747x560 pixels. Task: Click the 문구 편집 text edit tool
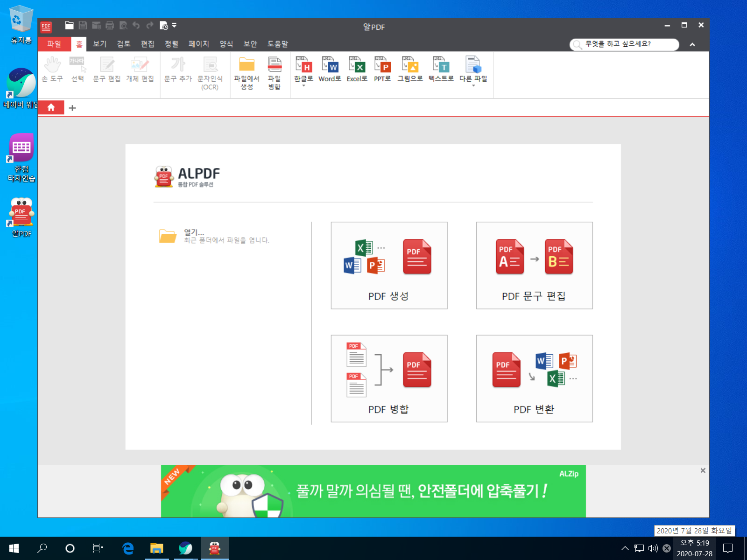[107, 69]
